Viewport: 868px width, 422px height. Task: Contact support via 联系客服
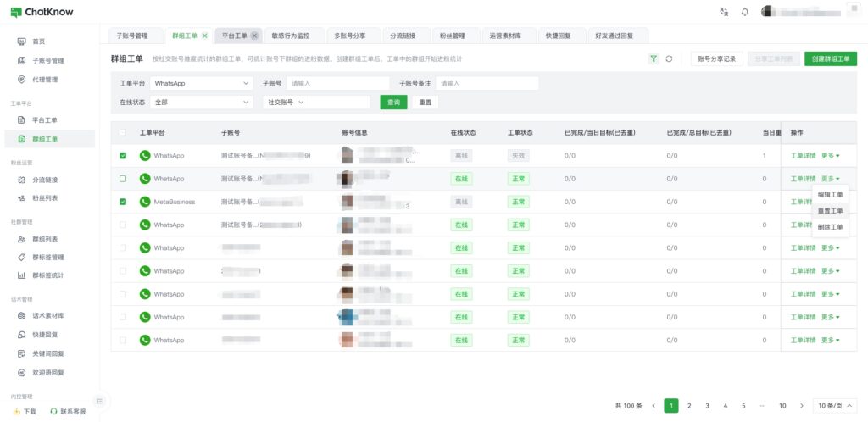click(x=69, y=412)
